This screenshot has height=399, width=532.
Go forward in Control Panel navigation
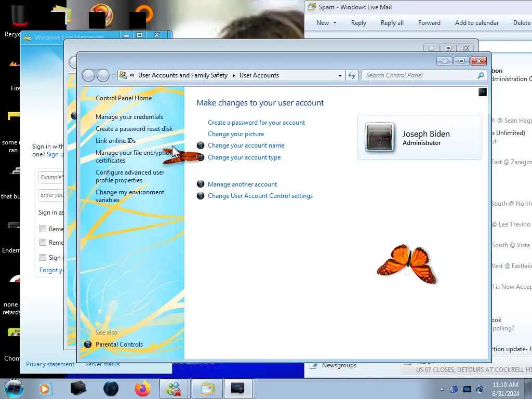103,75
